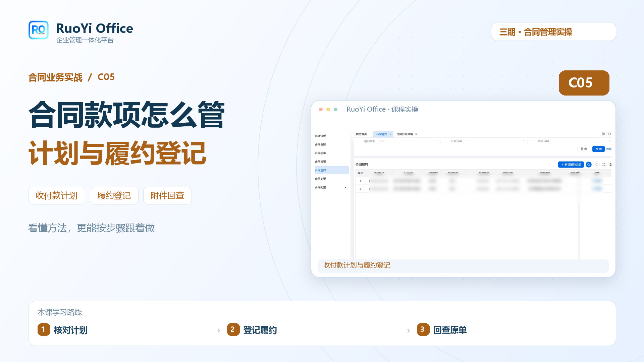Close the 合同履约 tab with its x

pos(390,134)
